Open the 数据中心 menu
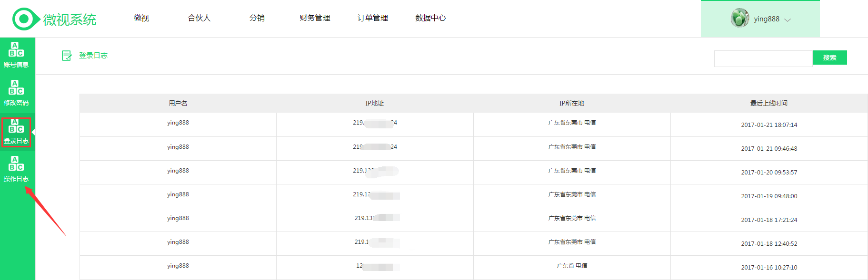The image size is (868, 280). (430, 18)
